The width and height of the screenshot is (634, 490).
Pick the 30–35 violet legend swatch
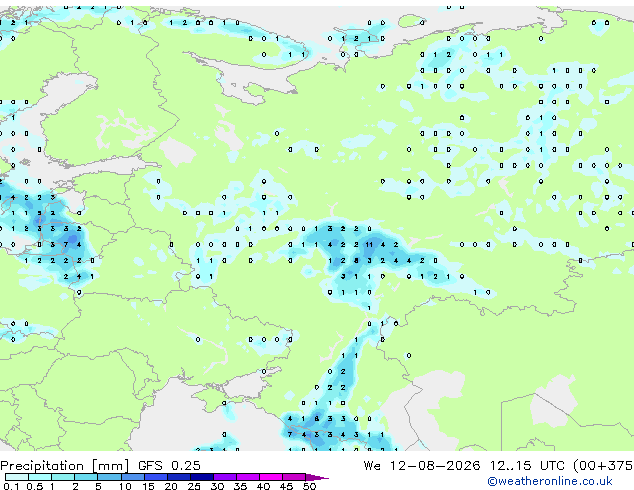(x=225, y=477)
